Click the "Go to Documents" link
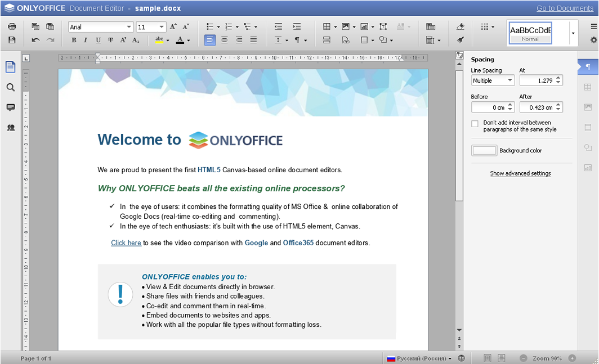This screenshot has width=599, height=364. [x=565, y=8]
